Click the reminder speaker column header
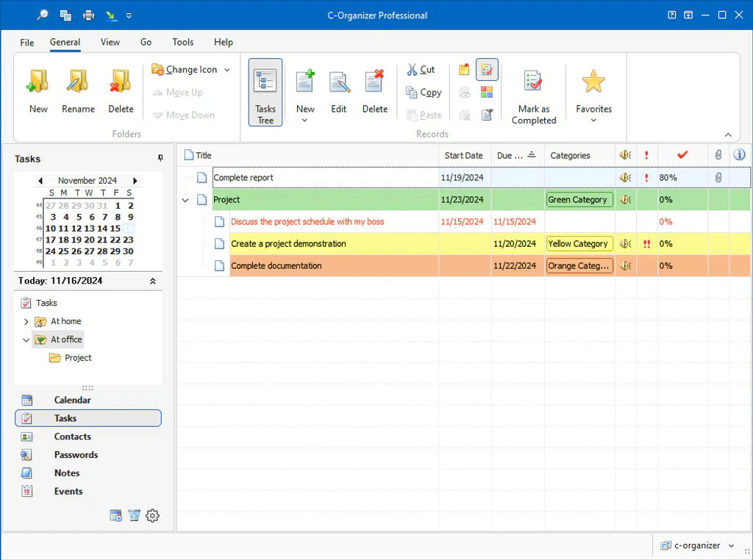The height and width of the screenshot is (560, 753). 625,155
